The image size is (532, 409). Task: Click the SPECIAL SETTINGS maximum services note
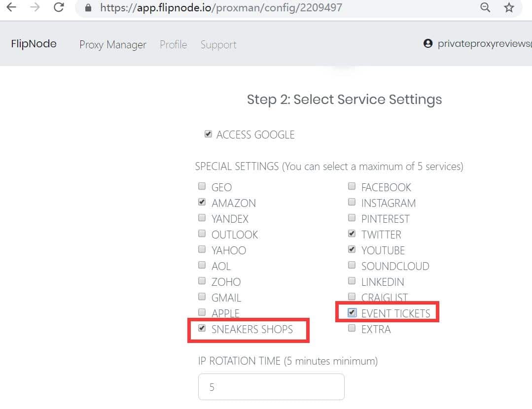[329, 166]
